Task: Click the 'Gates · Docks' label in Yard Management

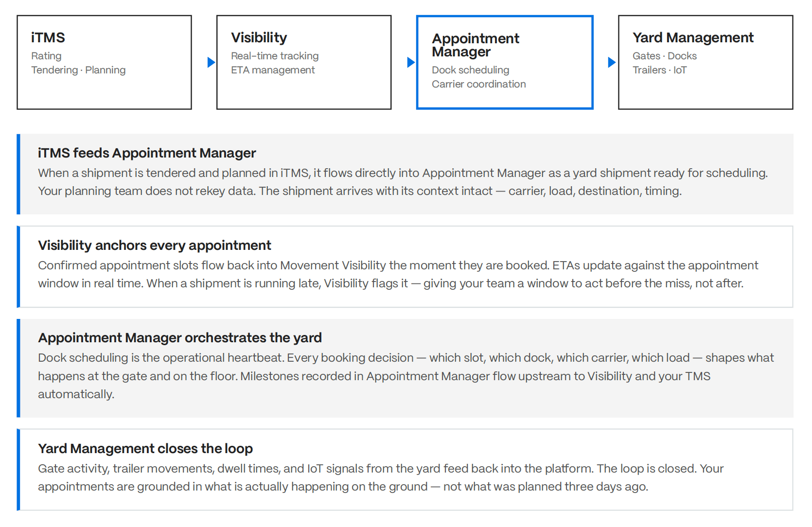Action: [665, 56]
